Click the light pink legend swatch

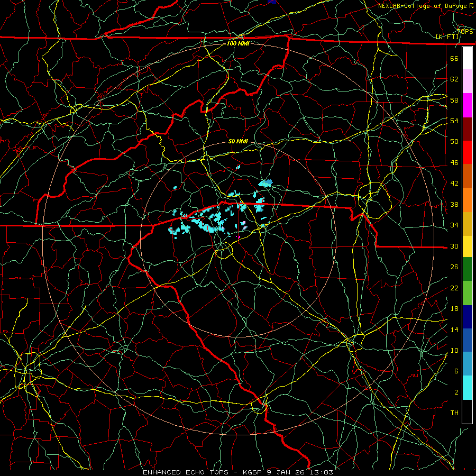pyautogui.click(x=467, y=81)
